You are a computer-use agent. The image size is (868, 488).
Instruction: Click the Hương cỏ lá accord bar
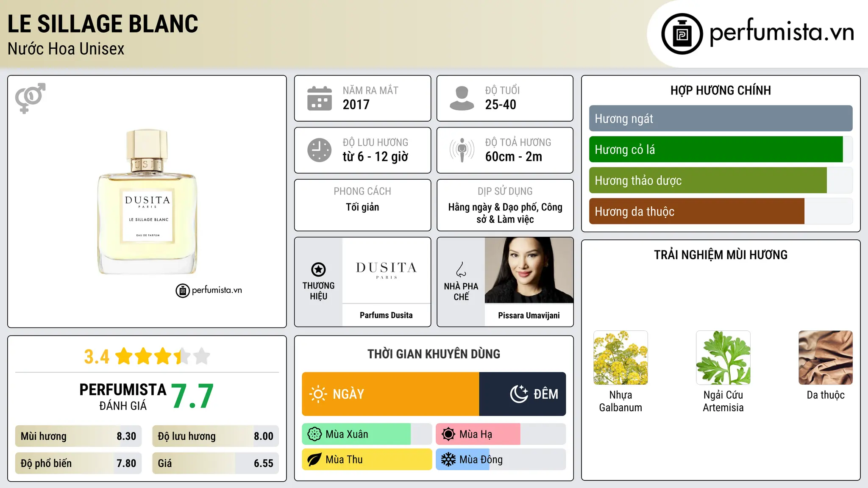[x=721, y=150]
